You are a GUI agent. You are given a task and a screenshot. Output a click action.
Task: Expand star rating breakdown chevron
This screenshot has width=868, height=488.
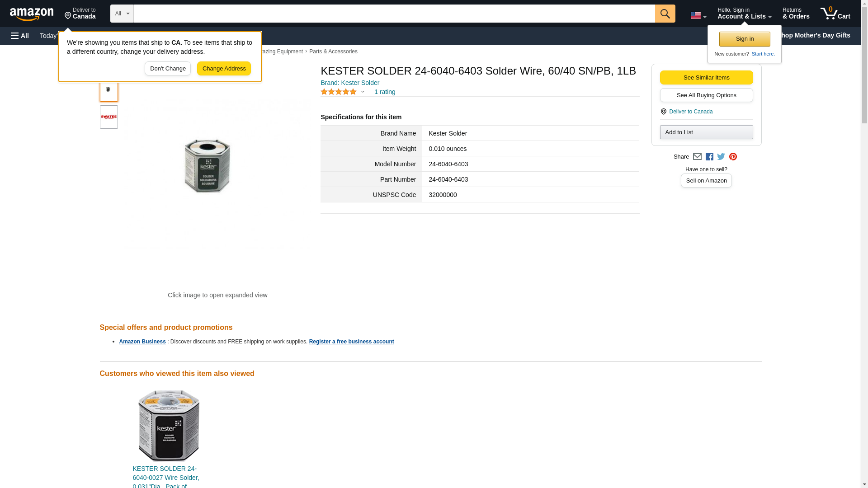(x=363, y=92)
